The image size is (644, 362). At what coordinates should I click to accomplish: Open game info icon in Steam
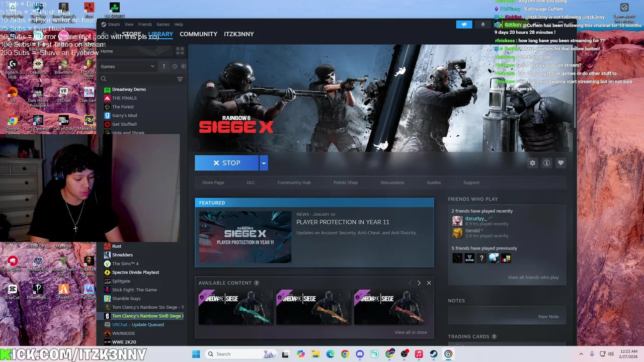coord(546,163)
